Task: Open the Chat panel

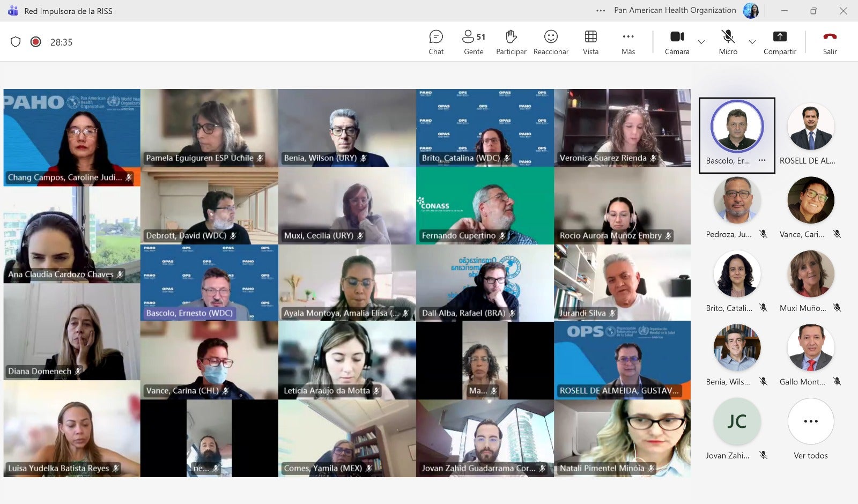Action: 436,42
